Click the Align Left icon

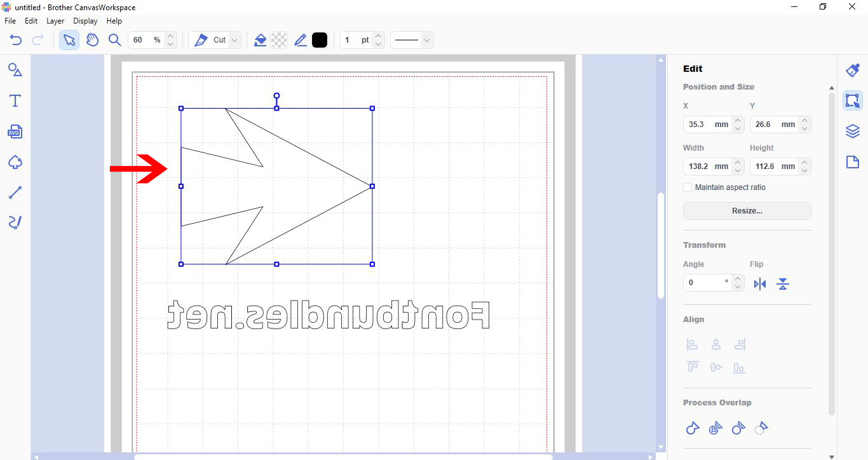click(x=693, y=344)
